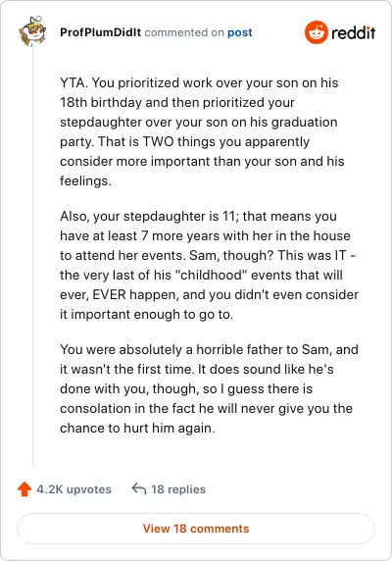Click the paragraph beginning with "YTA. You prioritized"
This screenshot has height=561, width=392.
(x=202, y=131)
